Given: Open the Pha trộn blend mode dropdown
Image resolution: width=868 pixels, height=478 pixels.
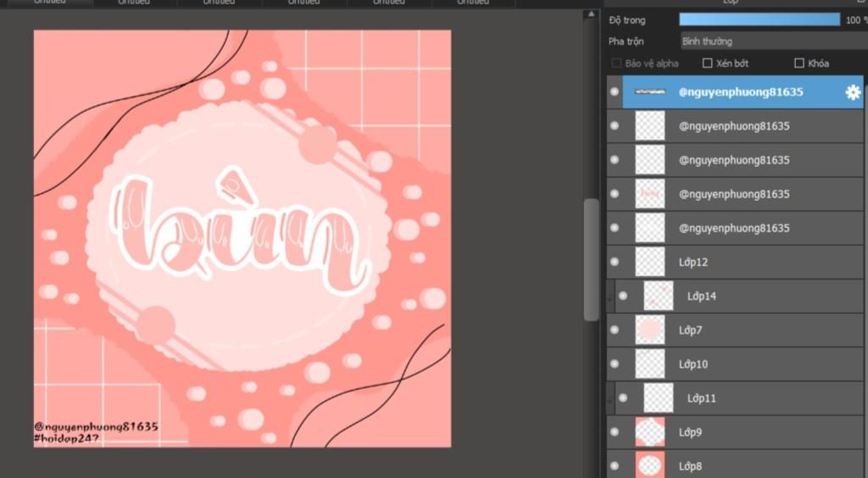Looking at the screenshot, I should click(x=774, y=42).
